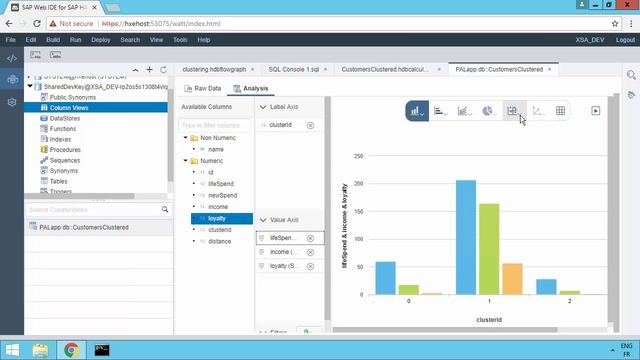Screen dimensions: 640x360
Task: Click the expand chart panel arrow icon
Action: pyautogui.click(x=596, y=111)
